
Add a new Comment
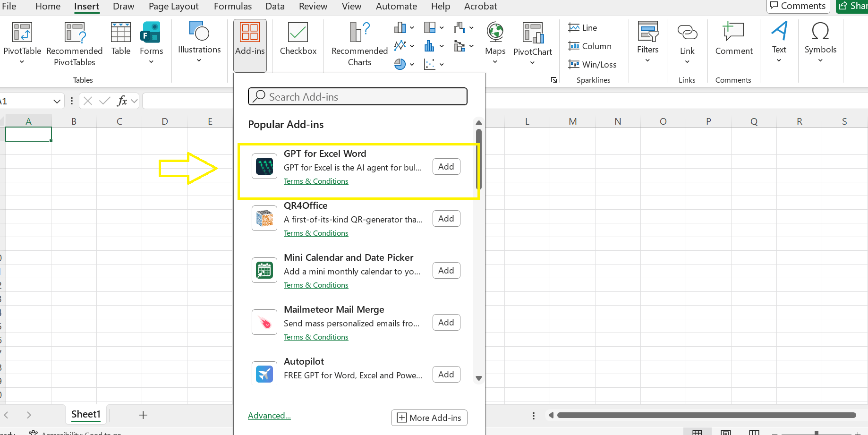(x=733, y=42)
